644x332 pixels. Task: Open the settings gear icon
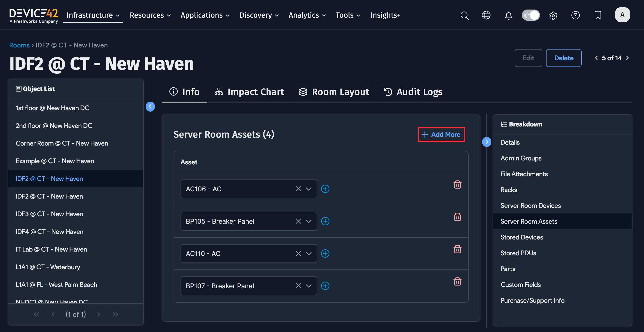(x=553, y=15)
